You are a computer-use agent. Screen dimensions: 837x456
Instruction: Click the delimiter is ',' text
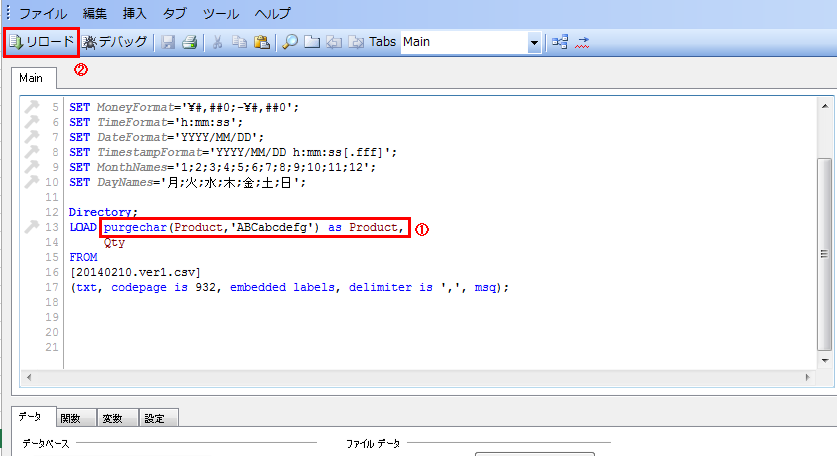point(407,287)
